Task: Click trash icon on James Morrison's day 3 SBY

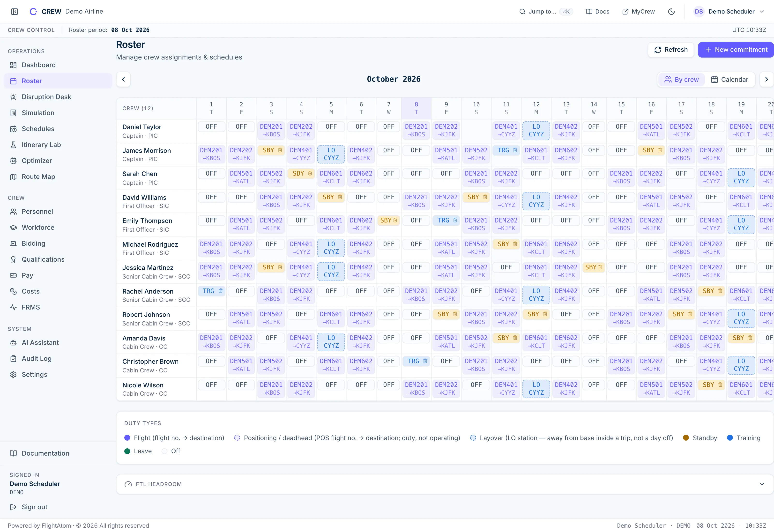Action: pos(280,150)
